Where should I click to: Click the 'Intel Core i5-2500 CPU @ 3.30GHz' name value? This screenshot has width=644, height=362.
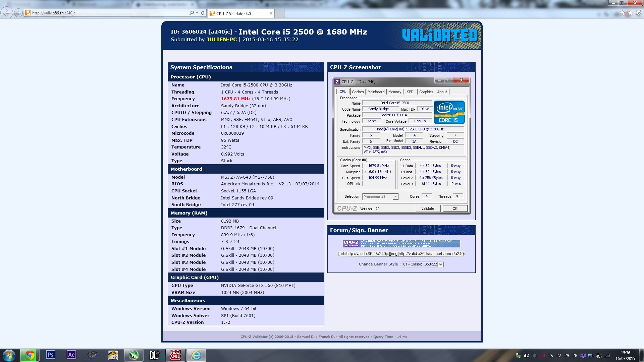click(x=256, y=85)
